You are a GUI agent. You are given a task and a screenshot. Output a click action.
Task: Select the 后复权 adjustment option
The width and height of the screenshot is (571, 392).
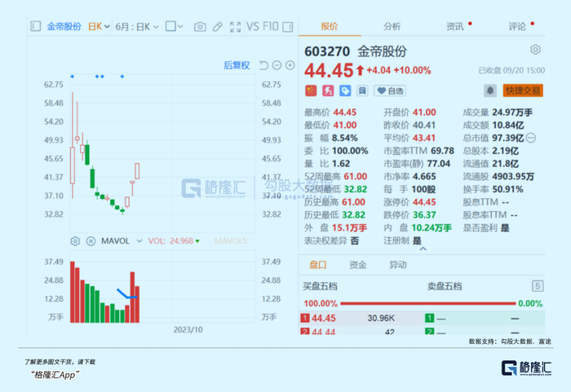pyautogui.click(x=237, y=65)
